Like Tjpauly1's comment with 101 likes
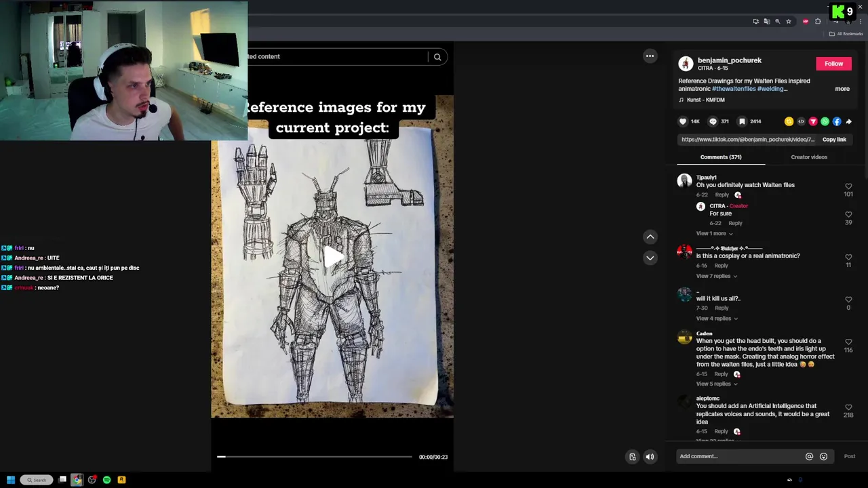Screen dimensions: 868x488 pyautogui.click(x=848, y=186)
